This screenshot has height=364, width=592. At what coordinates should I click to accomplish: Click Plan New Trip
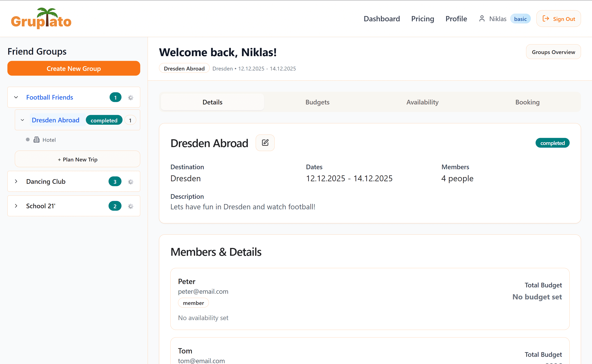coord(77,159)
